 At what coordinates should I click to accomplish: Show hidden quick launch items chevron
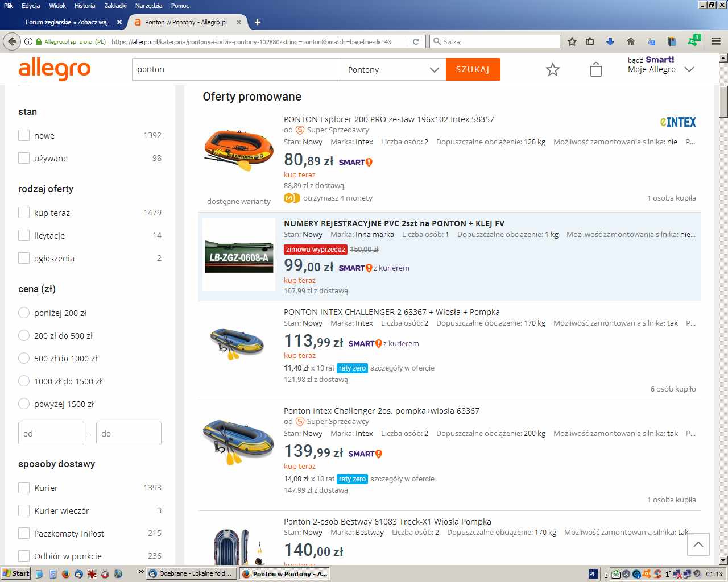click(141, 572)
